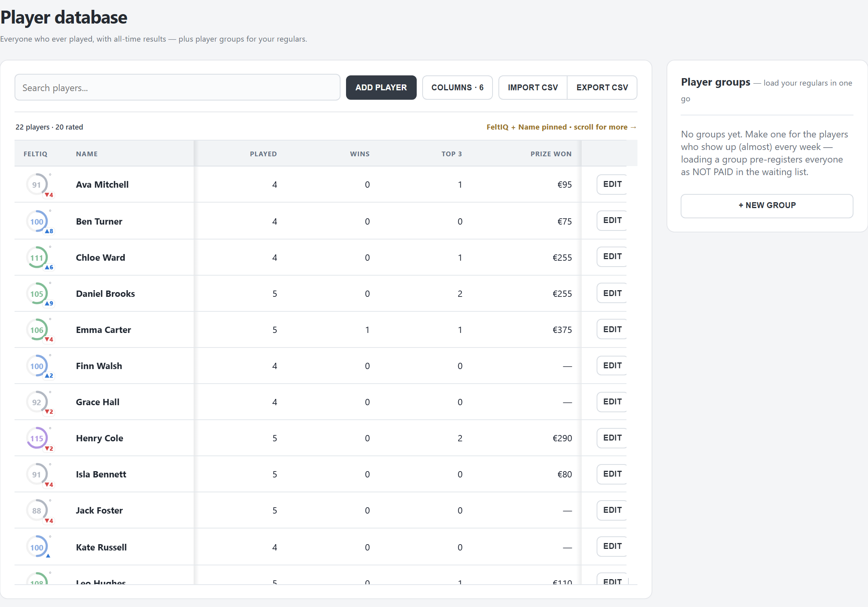This screenshot has height=607, width=868.
Task: Edit Henry Cole's record
Action: coord(612,438)
